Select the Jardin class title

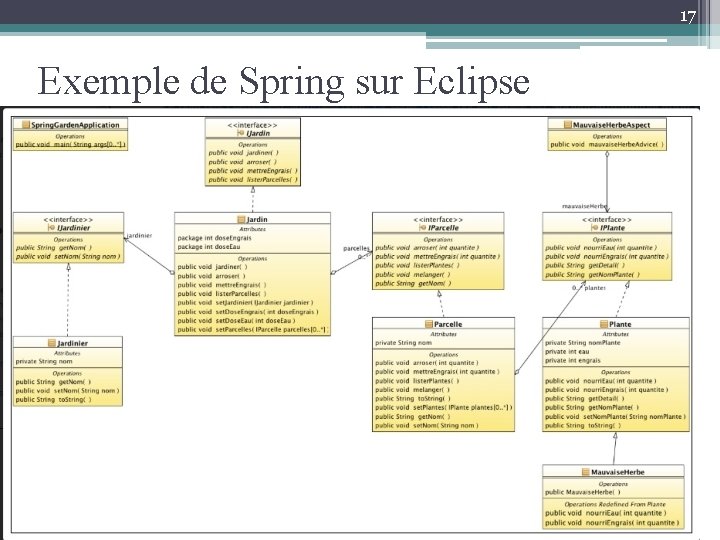(257, 219)
